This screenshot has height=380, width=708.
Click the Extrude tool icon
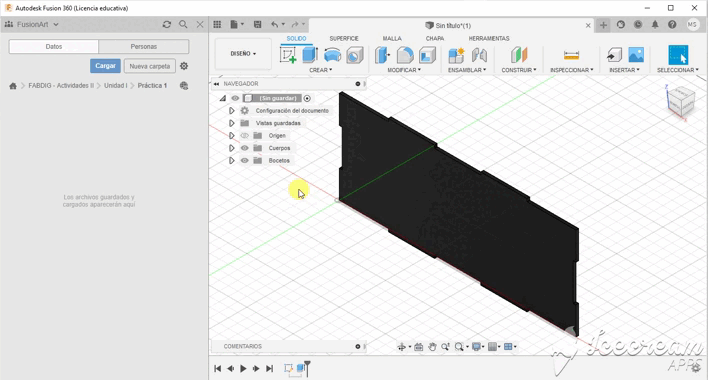click(310, 55)
